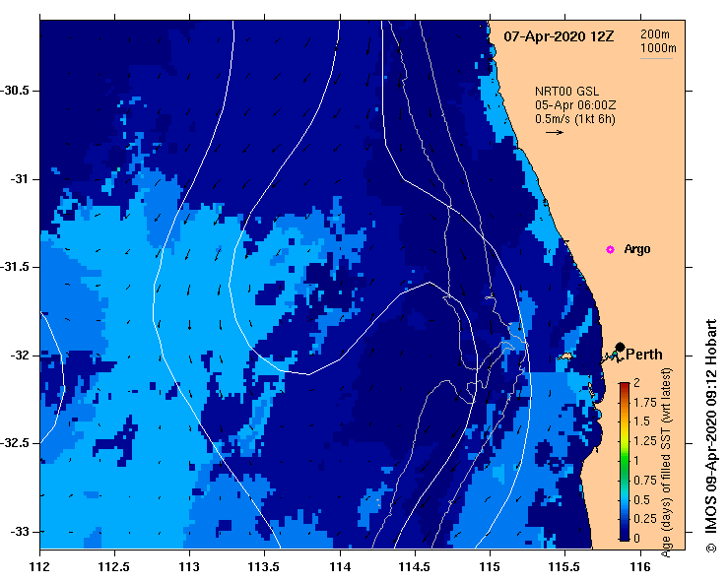Click latitude axis label -32.5
The image size is (728, 583).
point(16,443)
